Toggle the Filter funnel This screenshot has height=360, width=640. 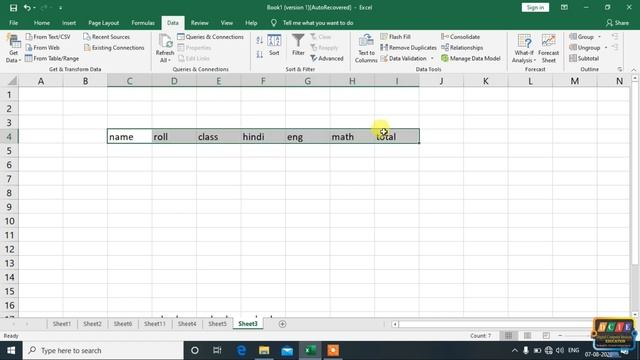298,45
